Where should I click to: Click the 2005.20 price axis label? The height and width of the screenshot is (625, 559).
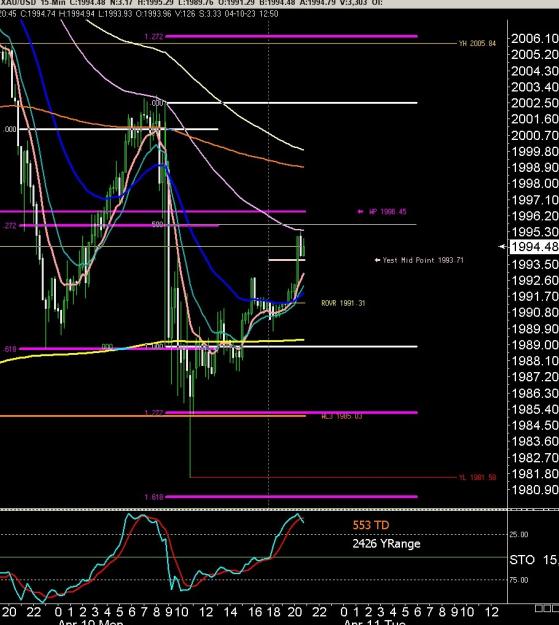[x=535, y=55]
